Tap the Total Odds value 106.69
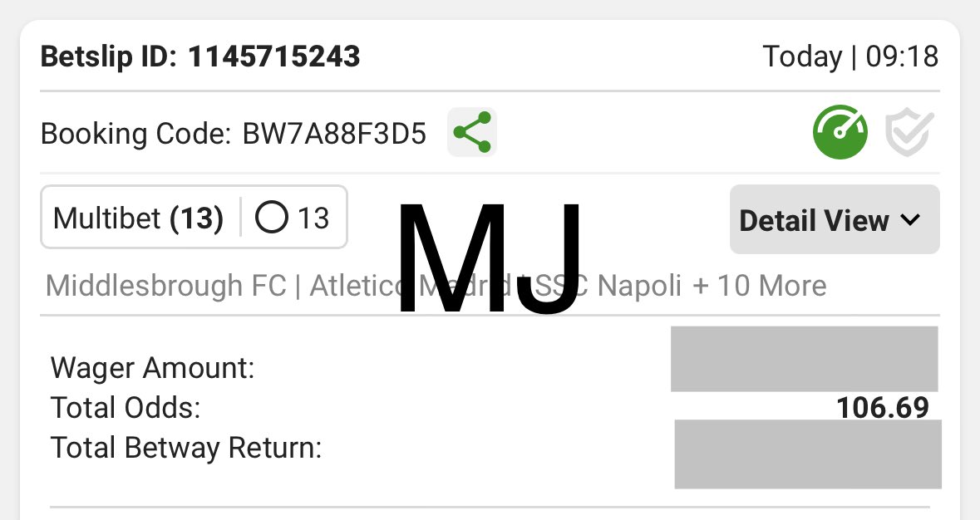The image size is (980, 520). pos(883,408)
